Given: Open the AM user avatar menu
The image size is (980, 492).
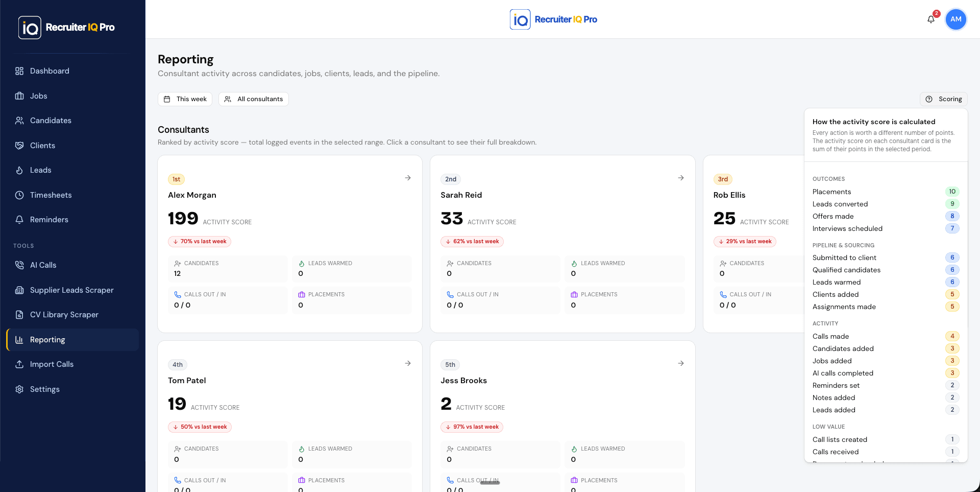Looking at the screenshot, I should (x=956, y=19).
